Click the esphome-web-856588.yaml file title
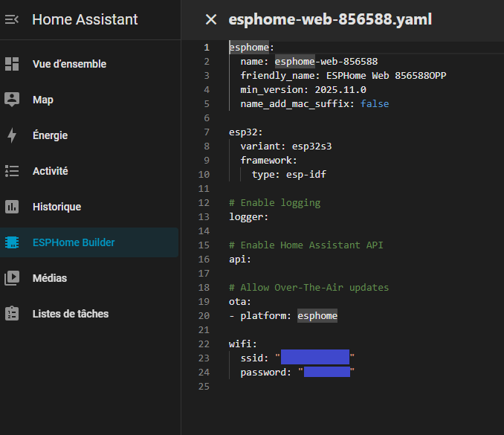The height and width of the screenshot is (435, 504). click(330, 19)
